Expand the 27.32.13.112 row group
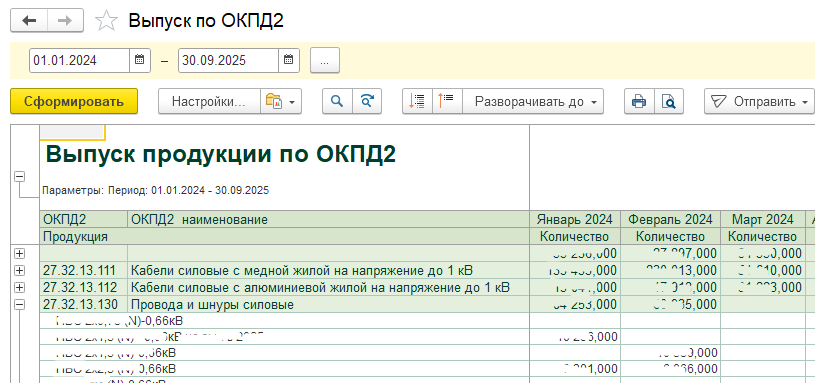The image size is (815, 383). click(x=20, y=287)
